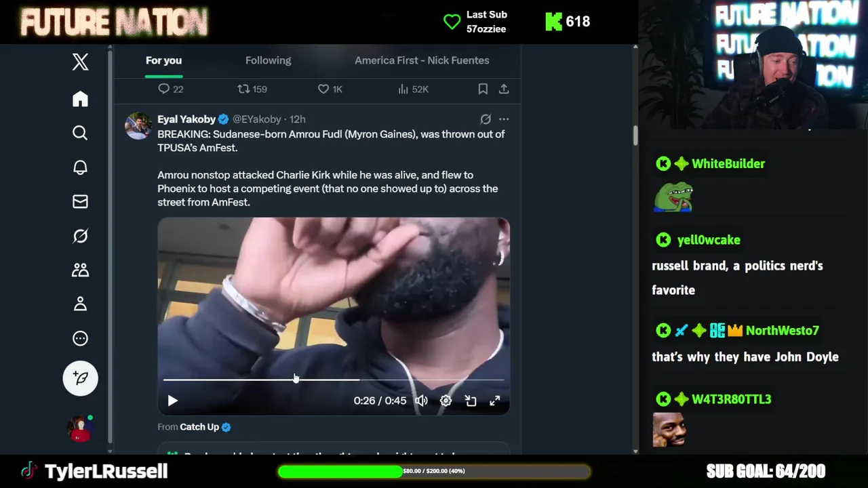868x488 pixels.
Task: Open the Profile person icon
Action: [x=80, y=304]
